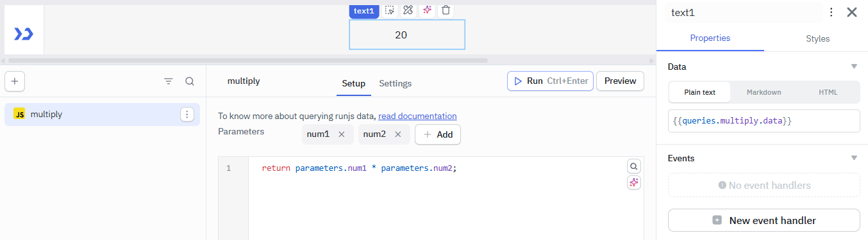This screenshot has height=240, width=868.
Task: Click New event handler button
Action: [x=764, y=220]
